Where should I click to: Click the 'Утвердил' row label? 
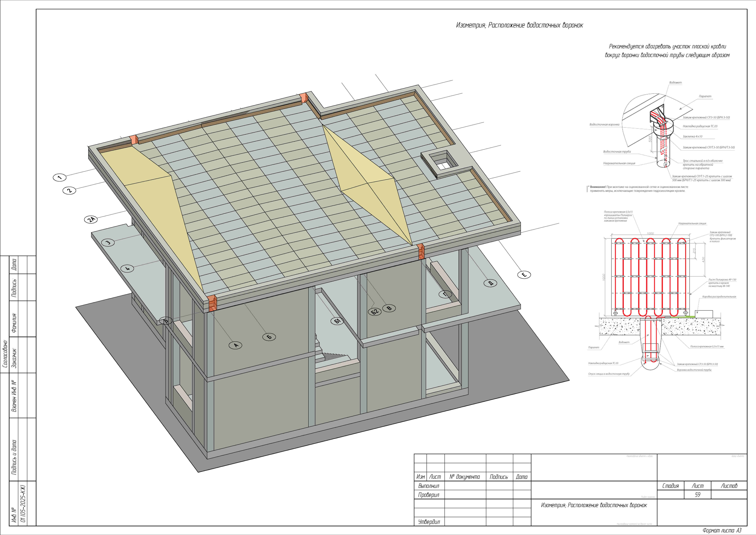tap(429, 522)
